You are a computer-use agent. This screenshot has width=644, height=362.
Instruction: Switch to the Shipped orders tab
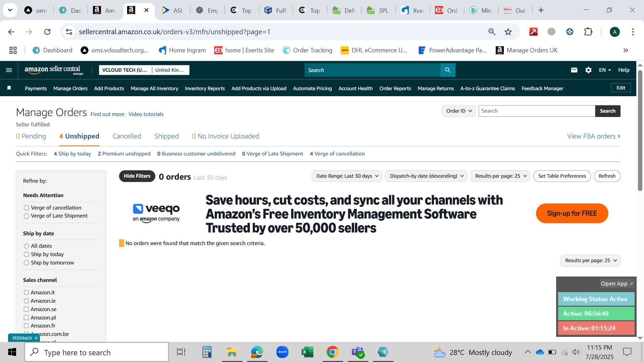[166, 136]
